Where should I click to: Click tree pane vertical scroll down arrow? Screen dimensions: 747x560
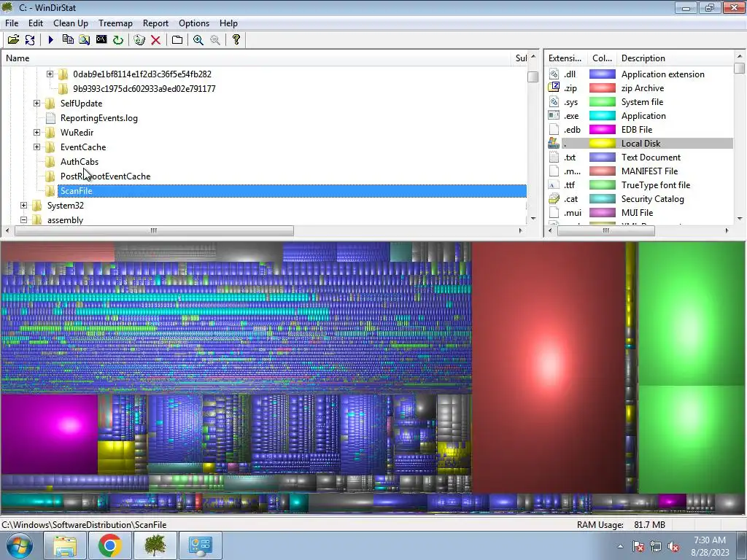pos(533,219)
